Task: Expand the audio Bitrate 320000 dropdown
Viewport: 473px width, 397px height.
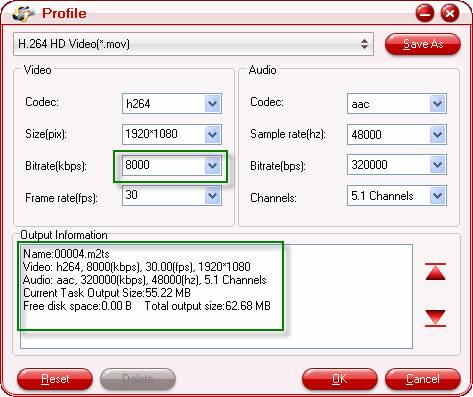Action: click(438, 165)
